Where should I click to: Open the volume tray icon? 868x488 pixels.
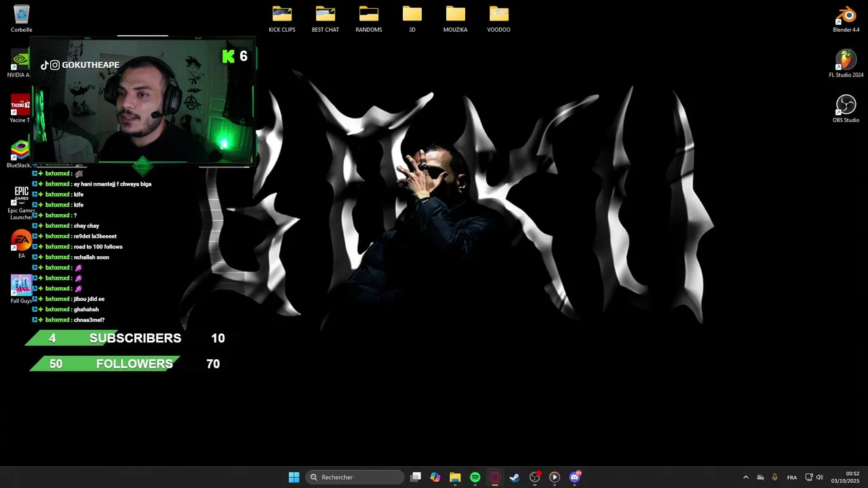click(820, 477)
